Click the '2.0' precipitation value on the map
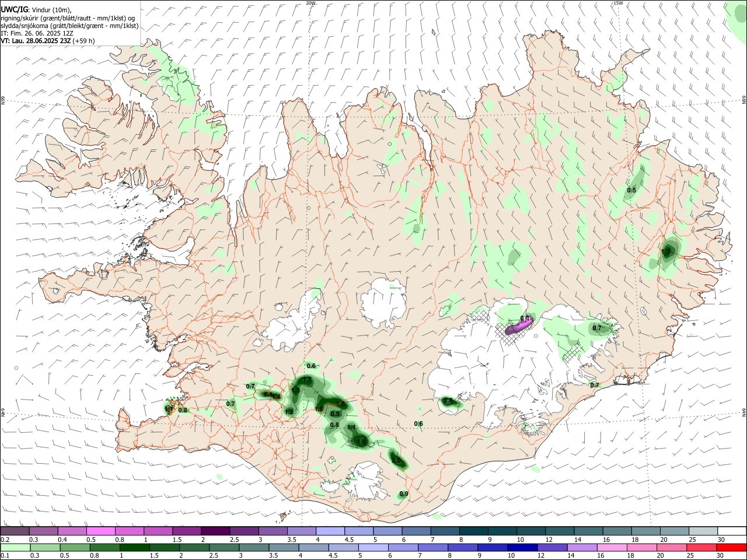The image size is (747, 560). coord(397,461)
